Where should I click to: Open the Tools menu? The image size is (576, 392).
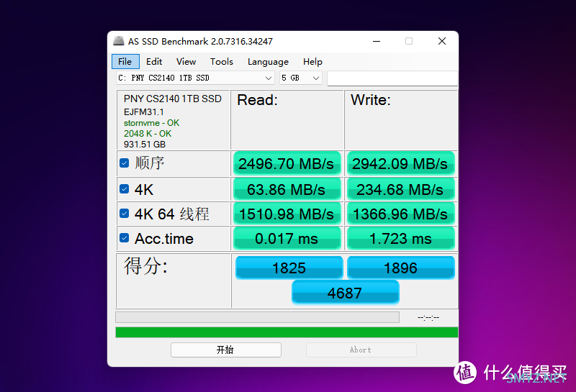(222, 62)
